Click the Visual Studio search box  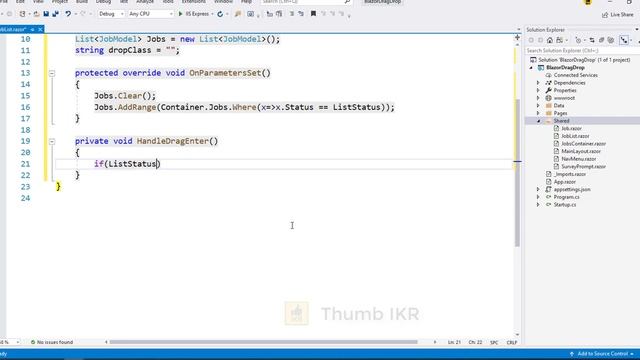(x=305, y=2)
